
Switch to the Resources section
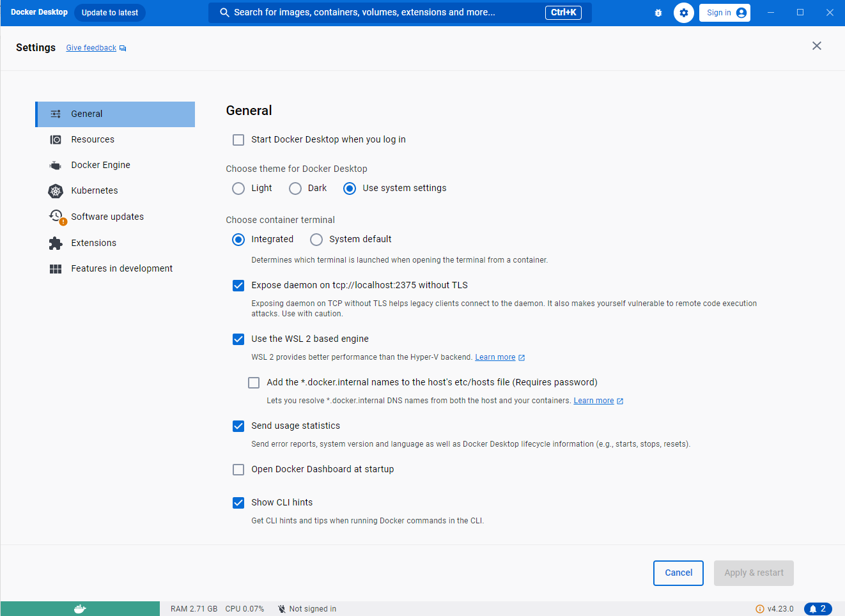click(x=115, y=139)
